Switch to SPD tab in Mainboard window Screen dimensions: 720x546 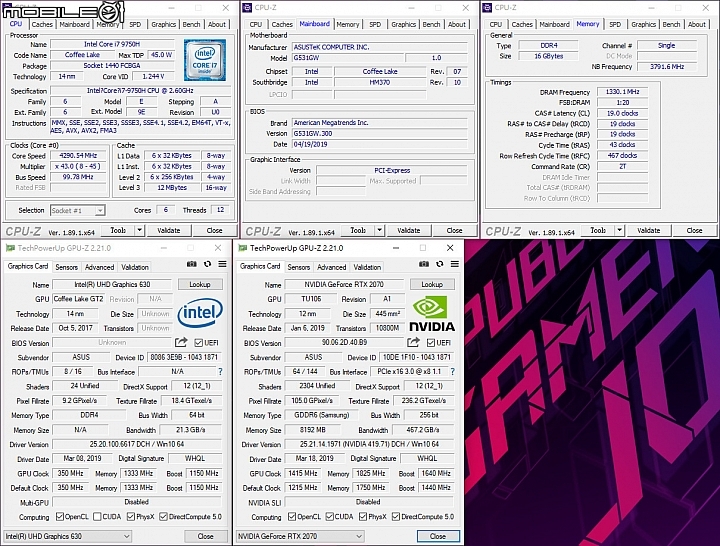coord(375,24)
